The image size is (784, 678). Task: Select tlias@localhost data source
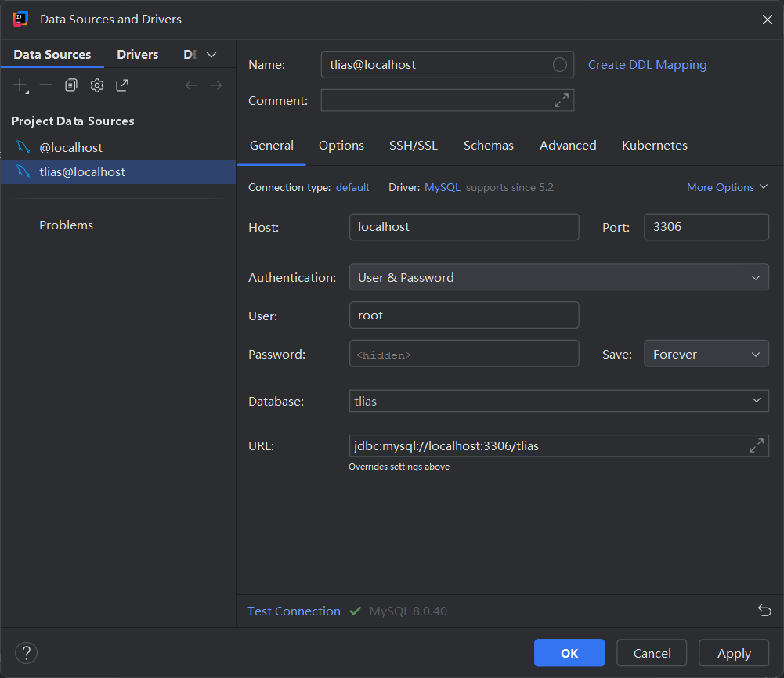click(x=118, y=172)
